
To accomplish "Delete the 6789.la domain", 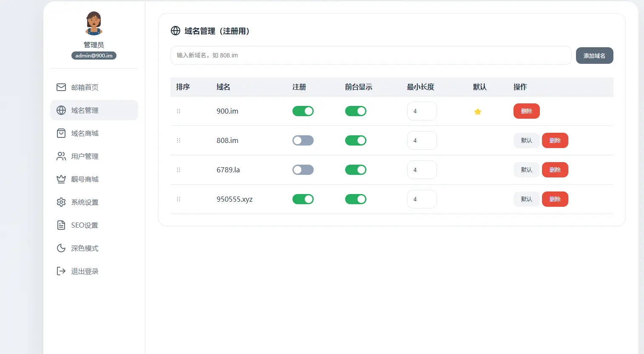I will coord(555,170).
